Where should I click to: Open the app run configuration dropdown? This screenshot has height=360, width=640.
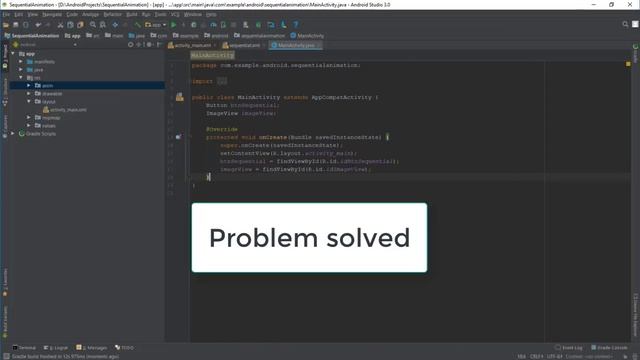click(156, 25)
